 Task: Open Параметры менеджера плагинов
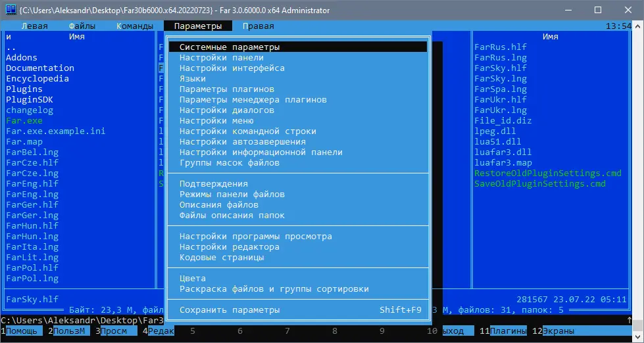298,100
